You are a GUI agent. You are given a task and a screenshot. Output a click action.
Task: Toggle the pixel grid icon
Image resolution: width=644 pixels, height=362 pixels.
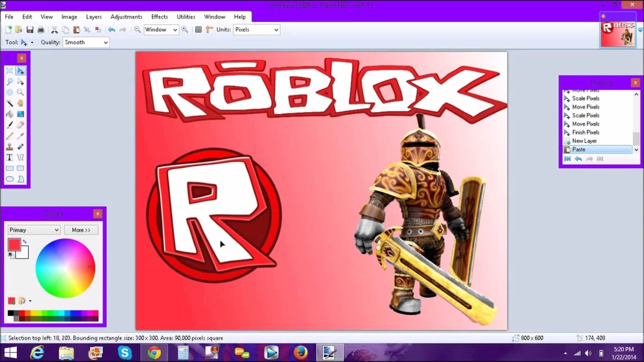(x=198, y=30)
